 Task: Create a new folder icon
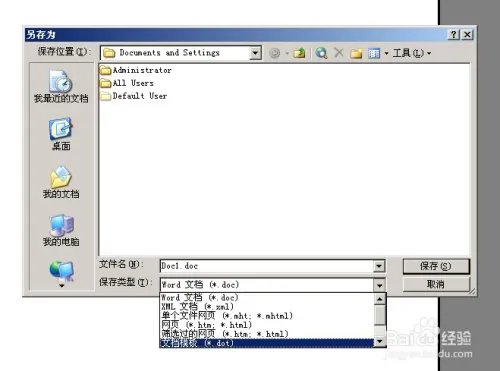356,53
